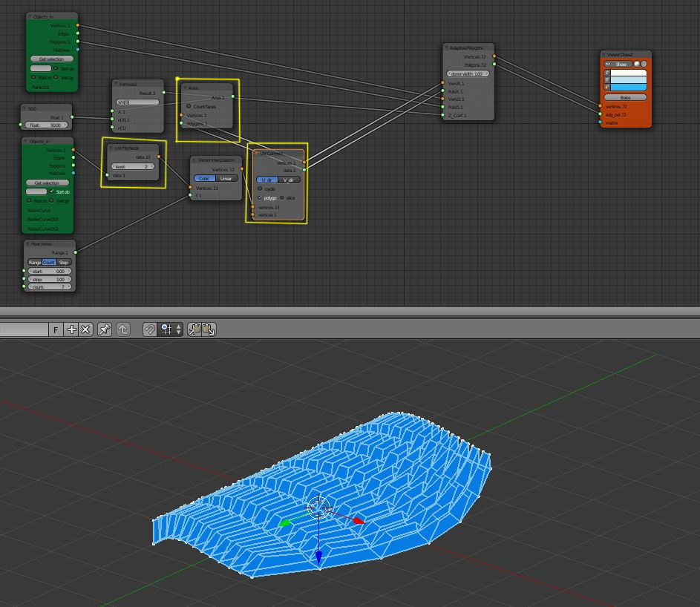The image size is (700, 607).
Task: Click Vertices output socket of Adaptive Polygons
Action: (494, 56)
